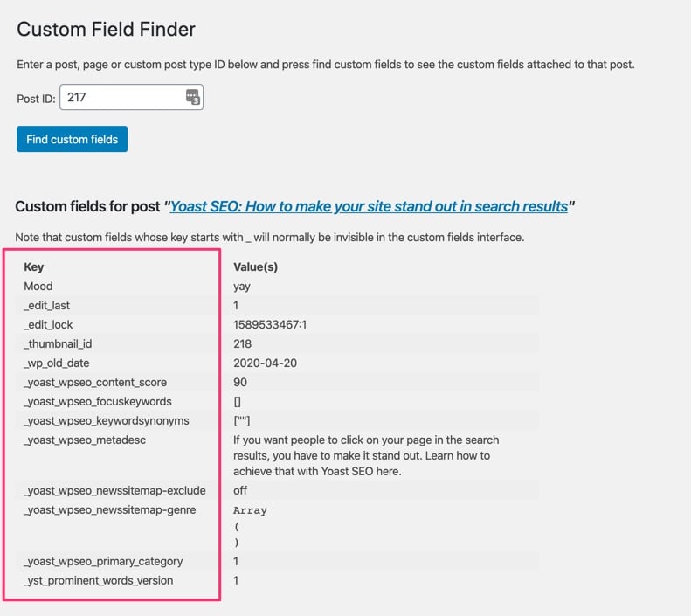Click the _thumbnail_id key

[58, 343]
